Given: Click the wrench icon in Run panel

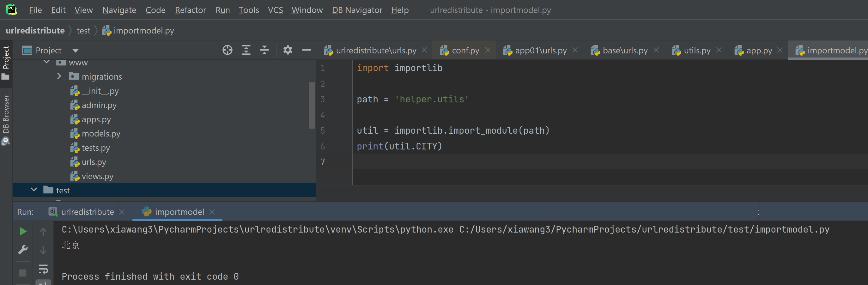Looking at the screenshot, I should click(23, 250).
